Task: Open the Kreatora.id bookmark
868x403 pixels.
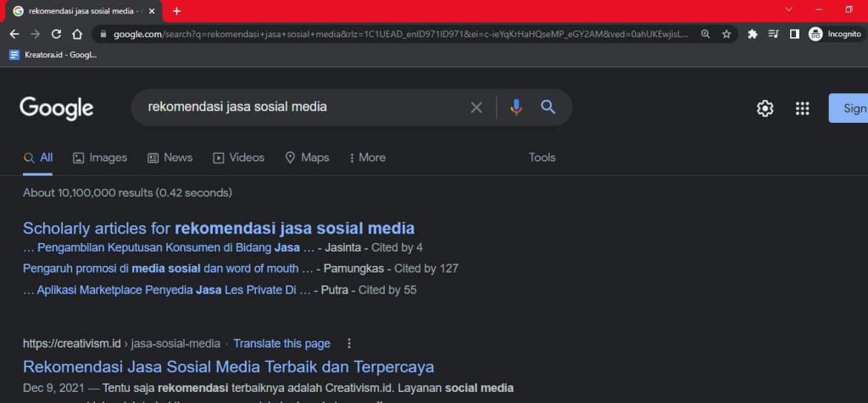Action: coord(53,55)
